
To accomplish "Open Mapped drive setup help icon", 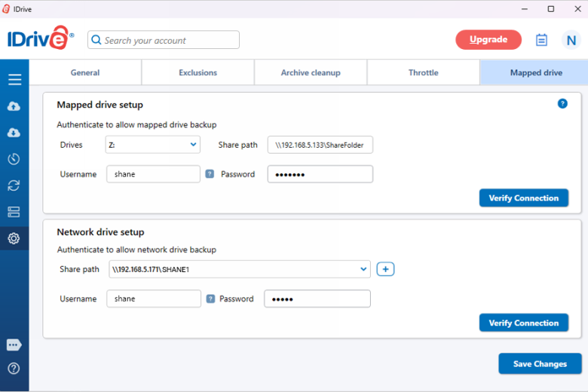I will coord(562,103).
